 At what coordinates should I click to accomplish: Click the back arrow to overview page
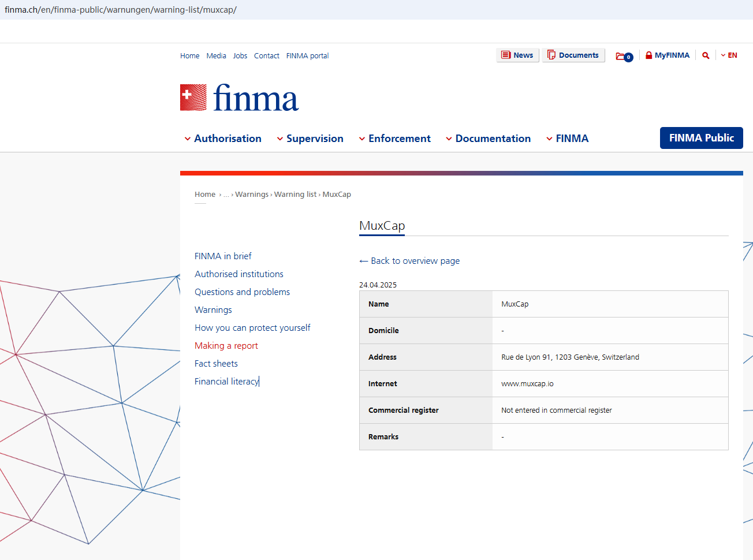click(x=364, y=261)
